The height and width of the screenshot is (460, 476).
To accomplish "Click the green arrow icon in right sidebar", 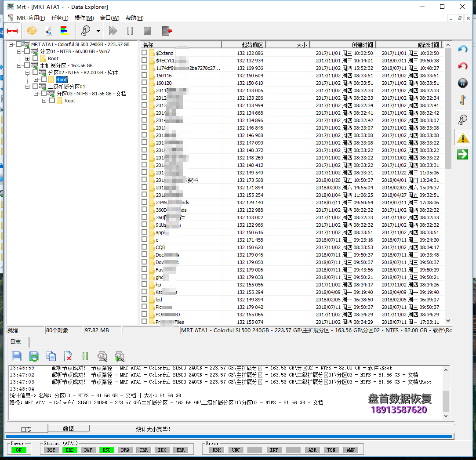I will click(463, 154).
